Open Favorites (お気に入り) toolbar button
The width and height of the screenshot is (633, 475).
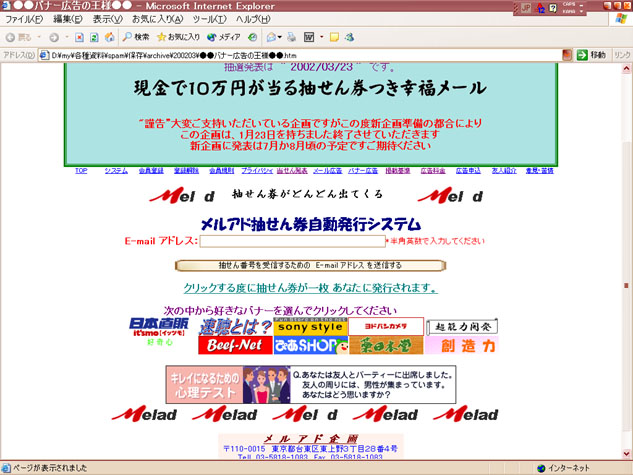tap(178, 37)
